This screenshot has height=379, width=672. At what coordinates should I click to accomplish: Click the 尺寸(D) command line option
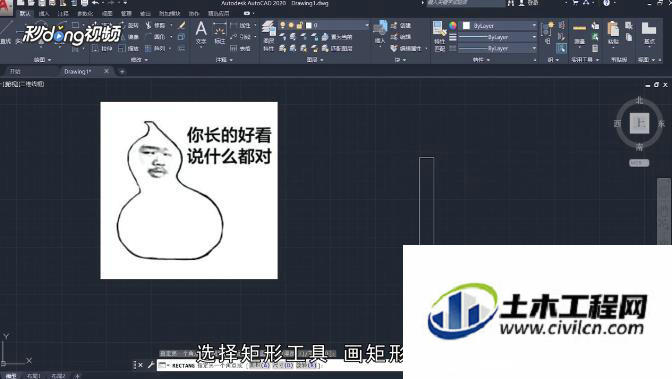point(283,365)
